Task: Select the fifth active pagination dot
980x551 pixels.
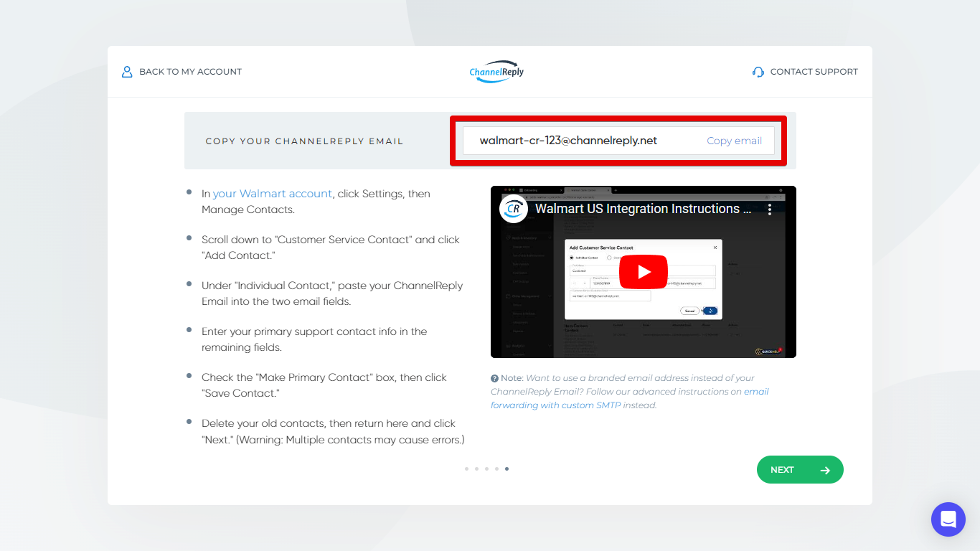Action: click(x=507, y=468)
